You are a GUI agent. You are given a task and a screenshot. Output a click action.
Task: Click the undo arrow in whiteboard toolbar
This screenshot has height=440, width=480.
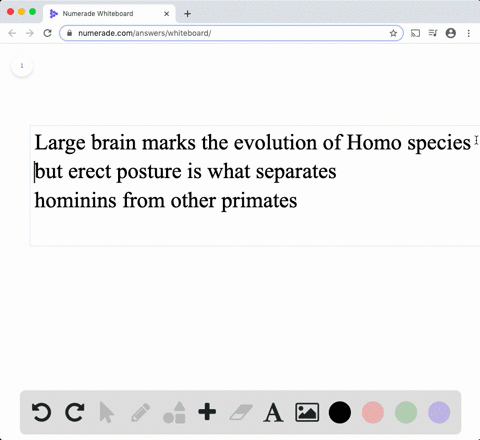tap(41, 412)
